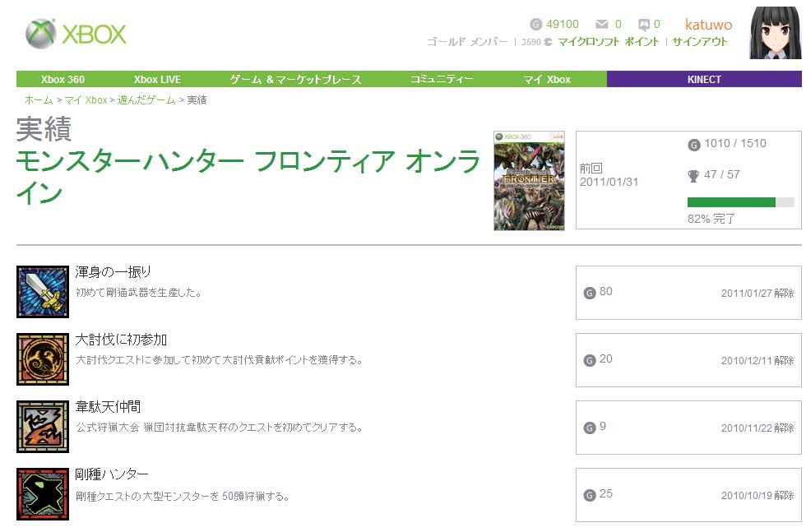Click the 82% 完了 label
Viewport: 806px width, 532px height.
tap(711, 219)
